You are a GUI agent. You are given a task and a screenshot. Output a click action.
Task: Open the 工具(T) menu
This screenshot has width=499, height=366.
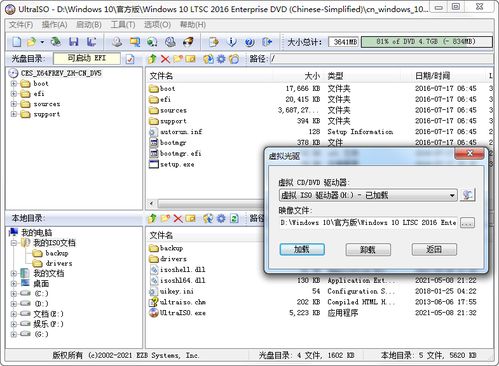click(123, 25)
